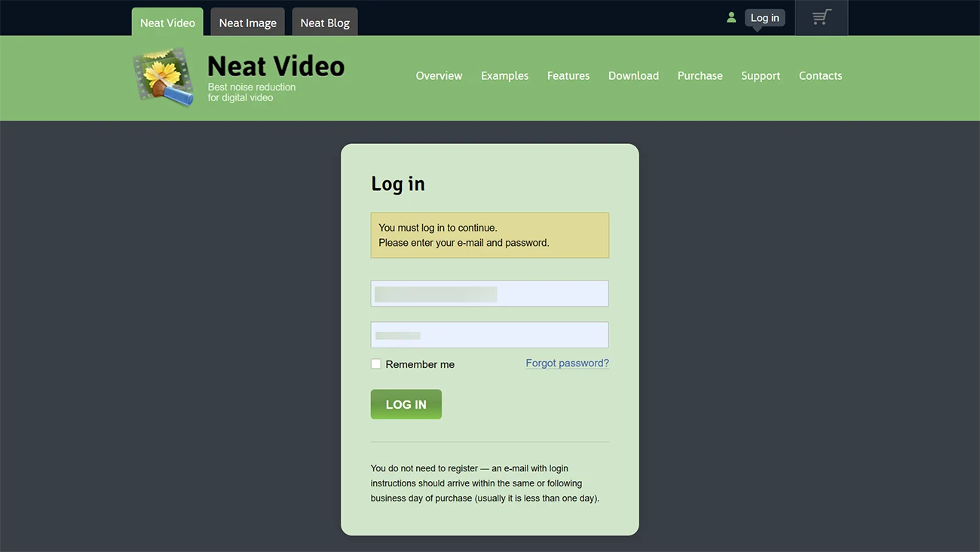Screen dimensions: 980x552
Task: Switch to the Neat Image tab
Action: (247, 22)
